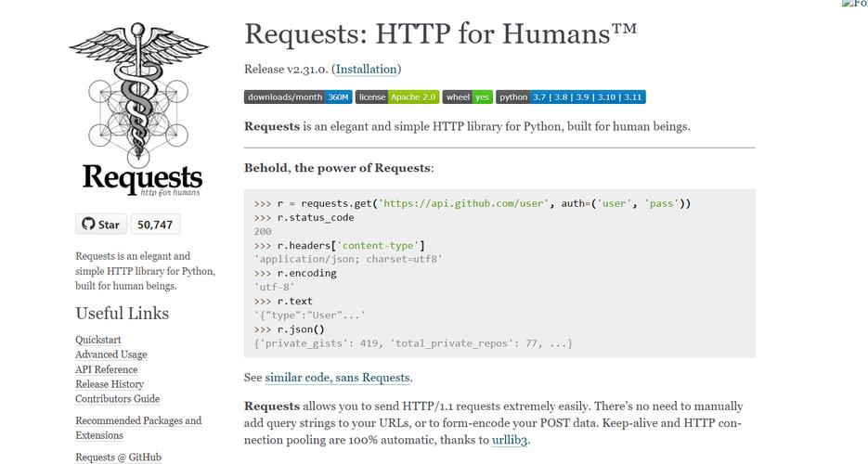This screenshot has width=868, height=464.
Task: Click the python versions badge
Action: point(571,97)
